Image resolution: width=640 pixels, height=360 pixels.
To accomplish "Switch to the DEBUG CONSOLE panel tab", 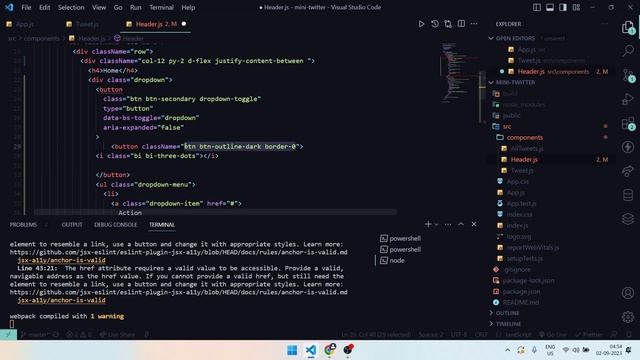I will pos(116,224).
